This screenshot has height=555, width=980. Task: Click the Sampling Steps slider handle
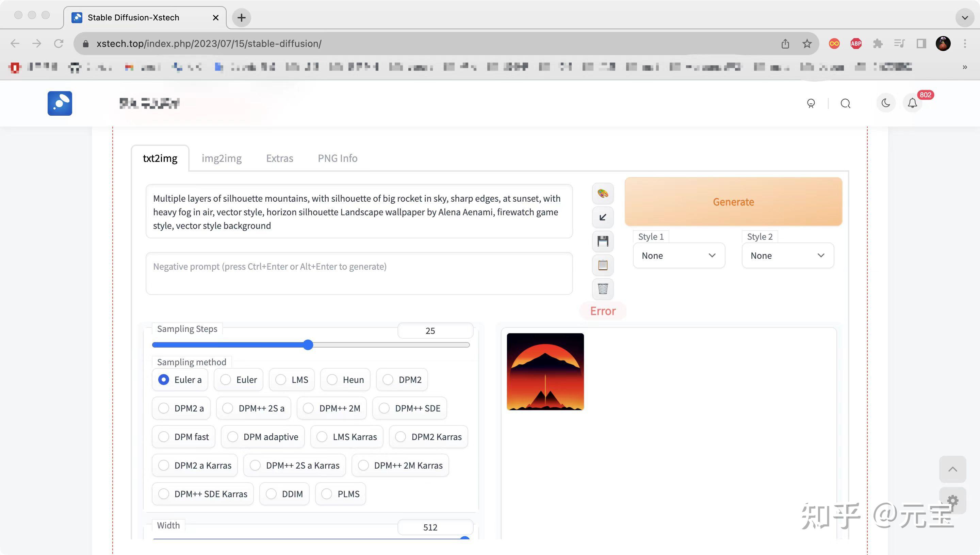point(308,345)
